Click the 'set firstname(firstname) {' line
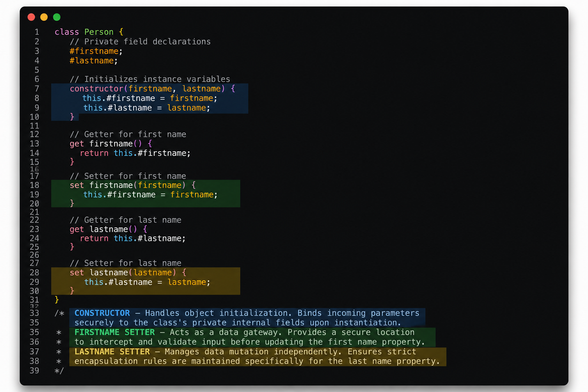Image resolution: width=588 pixels, height=392 pixels. coord(133,185)
